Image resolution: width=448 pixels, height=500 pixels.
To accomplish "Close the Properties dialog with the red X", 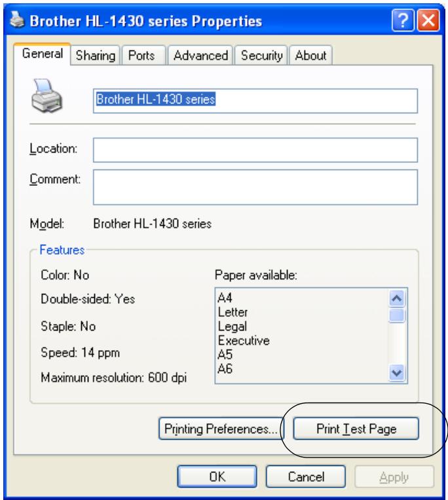I will (428, 20).
